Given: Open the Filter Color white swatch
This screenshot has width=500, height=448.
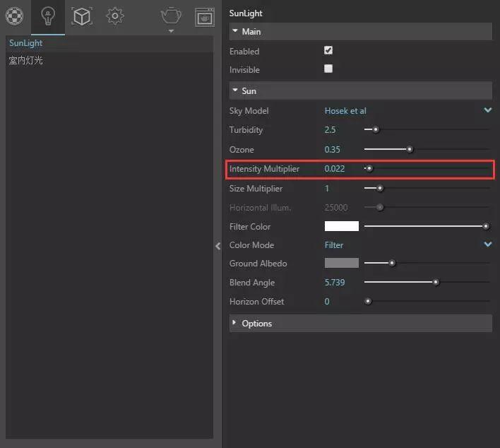Looking at the screenshot, I should click(x=342, y=226).
